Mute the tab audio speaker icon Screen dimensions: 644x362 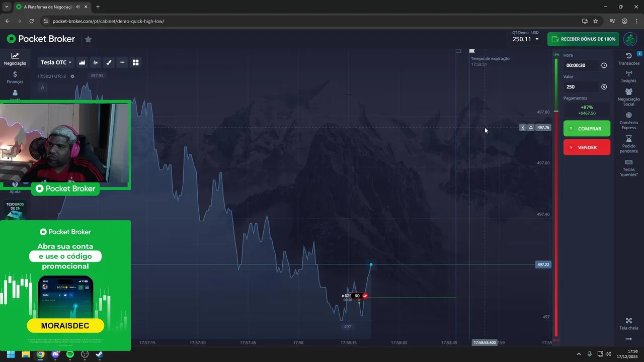tap(78, 7)
